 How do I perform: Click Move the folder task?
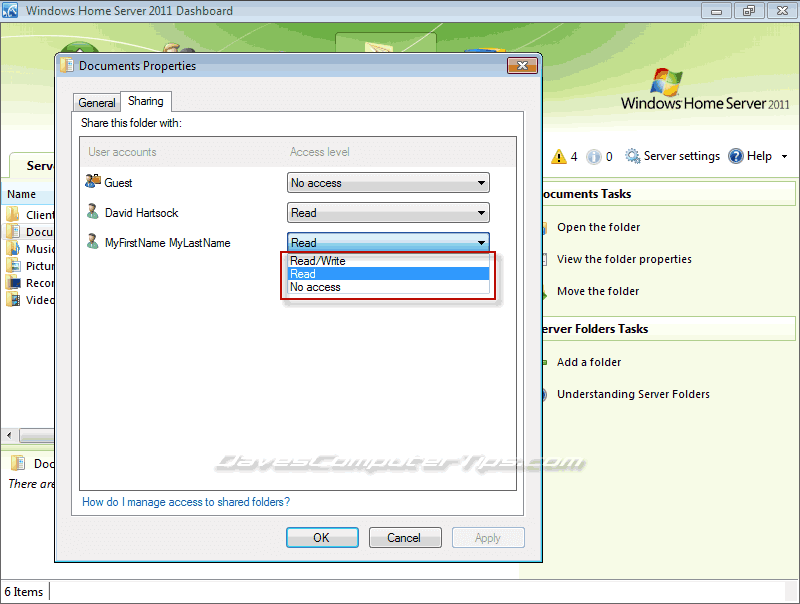[x=597, y=291]
